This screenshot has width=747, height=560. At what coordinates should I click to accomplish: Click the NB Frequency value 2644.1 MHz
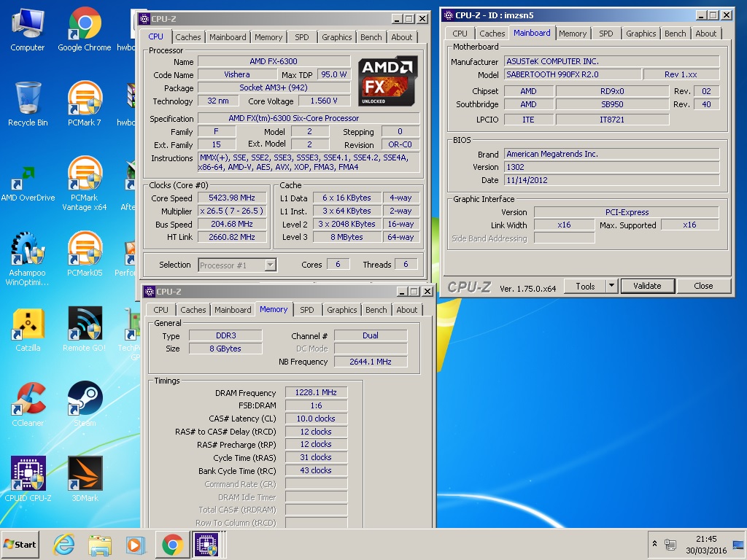point(370,362)
